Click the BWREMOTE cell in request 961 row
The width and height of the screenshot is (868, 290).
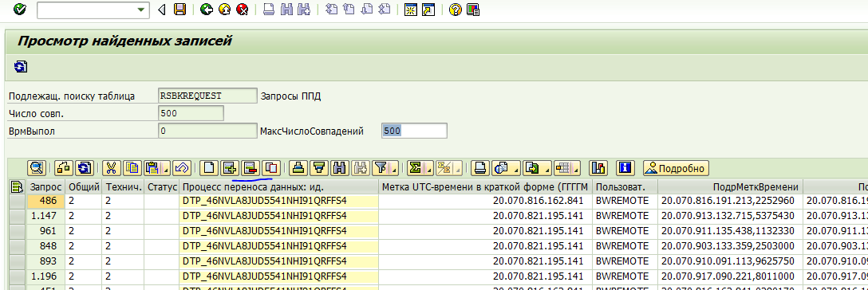[x=625, y=230]
